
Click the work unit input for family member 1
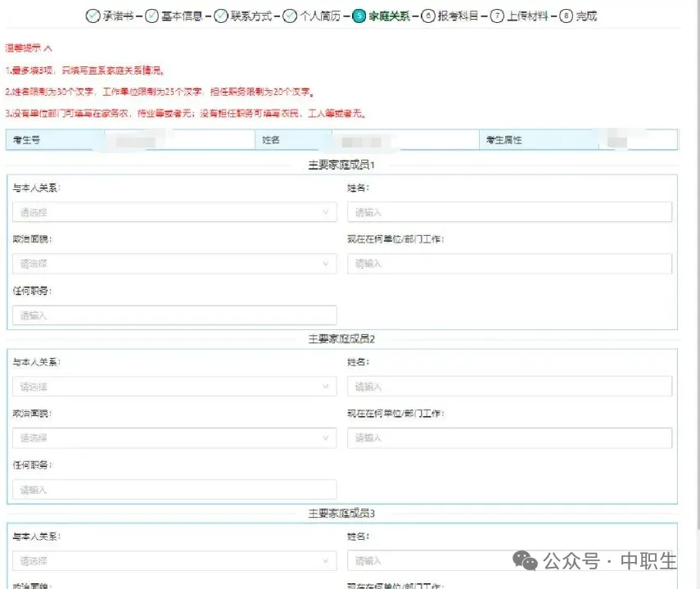(x=509, y=264)
